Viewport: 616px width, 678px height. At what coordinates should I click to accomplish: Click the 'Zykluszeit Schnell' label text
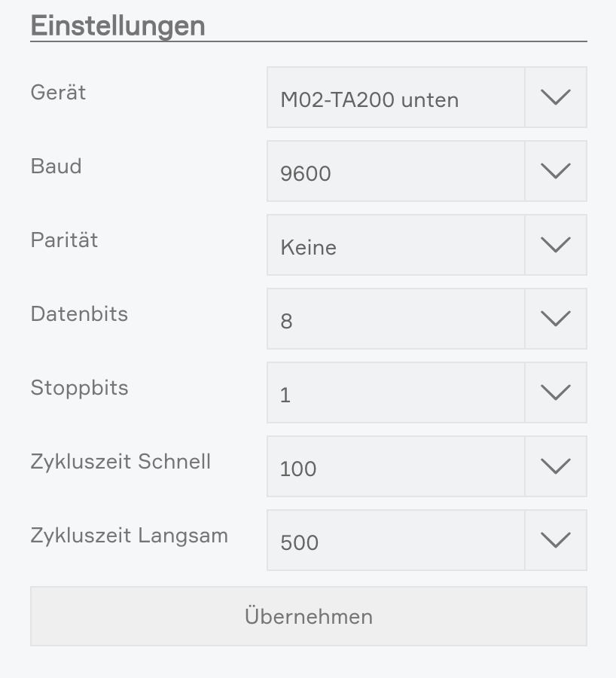(120, 462)
